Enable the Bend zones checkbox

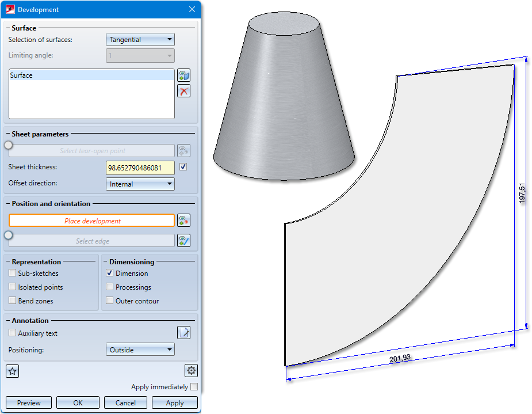(x=12, y=301)
